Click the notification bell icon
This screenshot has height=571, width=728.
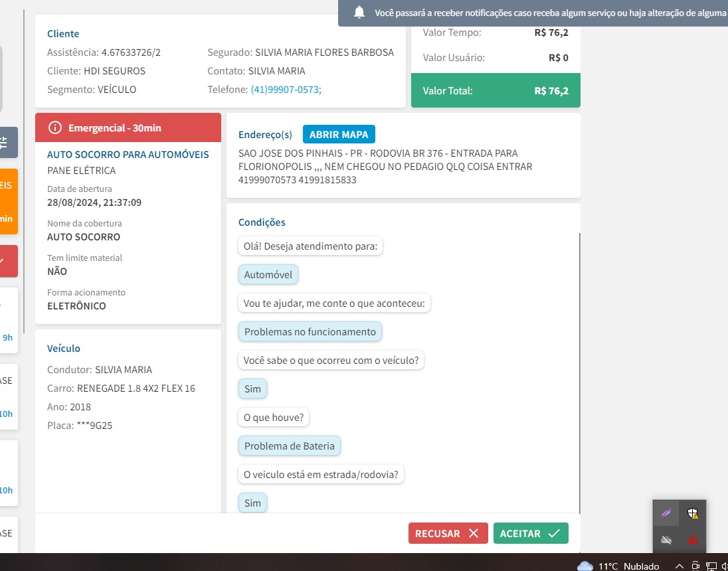click(x=359, y=13)
